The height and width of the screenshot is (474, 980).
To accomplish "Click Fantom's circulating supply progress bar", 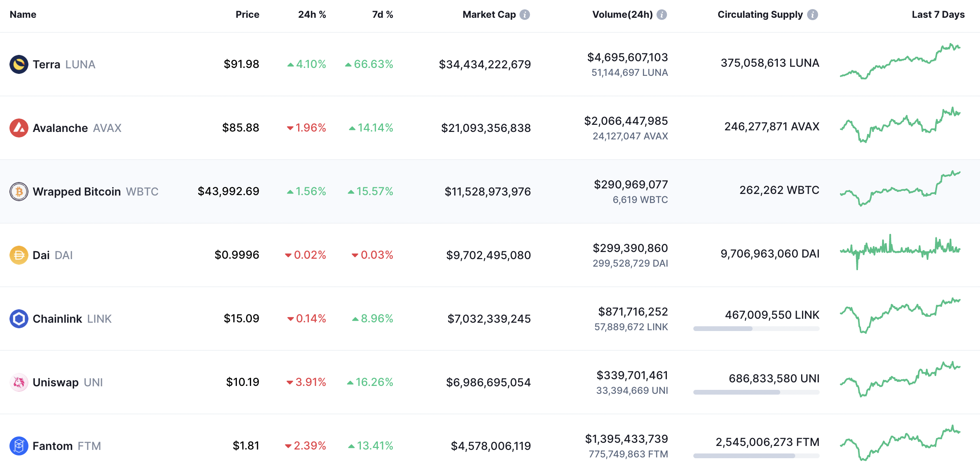I will (756, 456).
